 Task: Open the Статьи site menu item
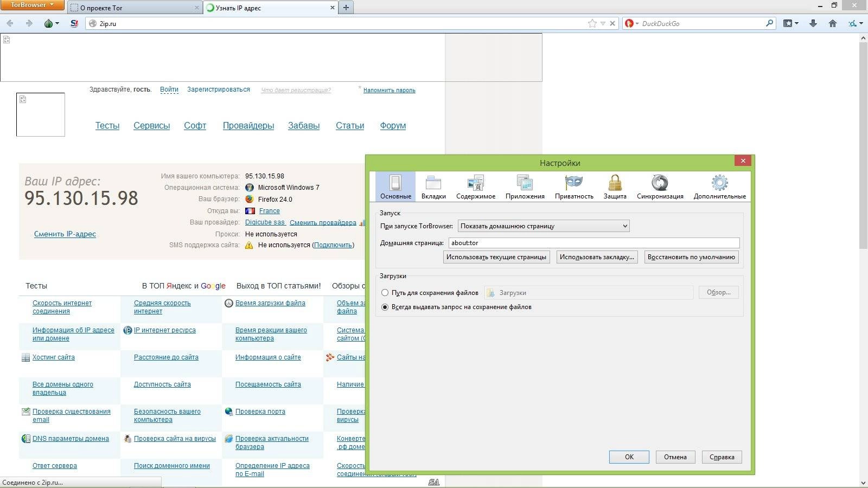350,125
